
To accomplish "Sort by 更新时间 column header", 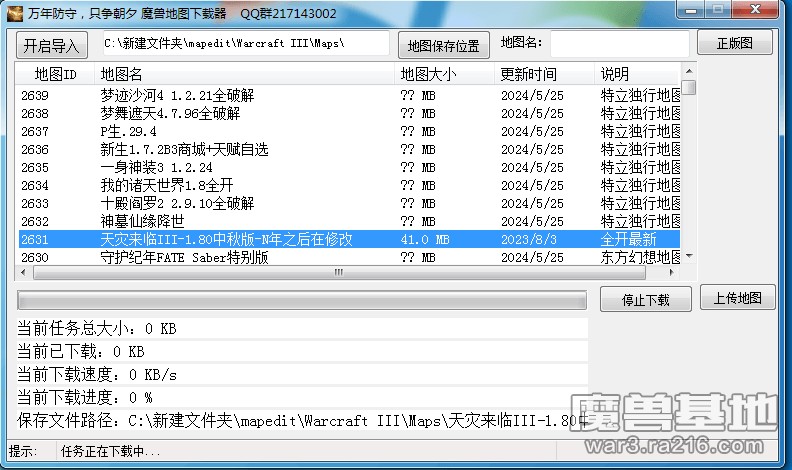I will tap(544, 74).
